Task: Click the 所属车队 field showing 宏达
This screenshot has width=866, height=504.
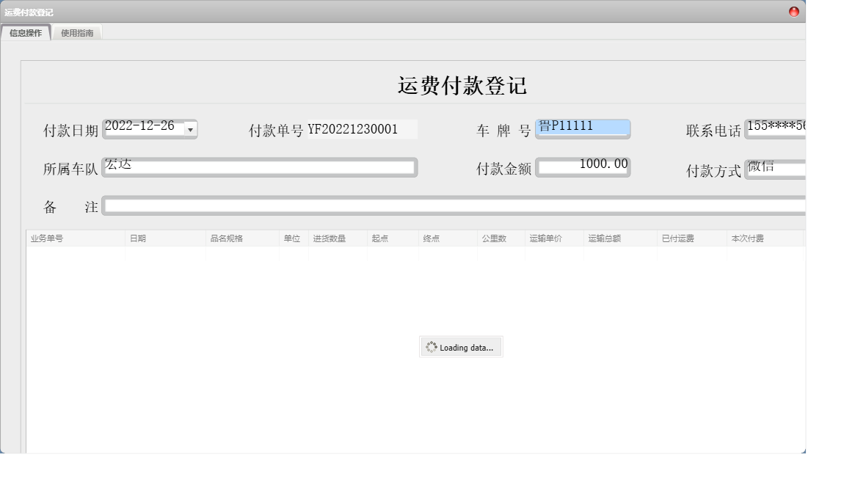Action: [x=261, y=167]
